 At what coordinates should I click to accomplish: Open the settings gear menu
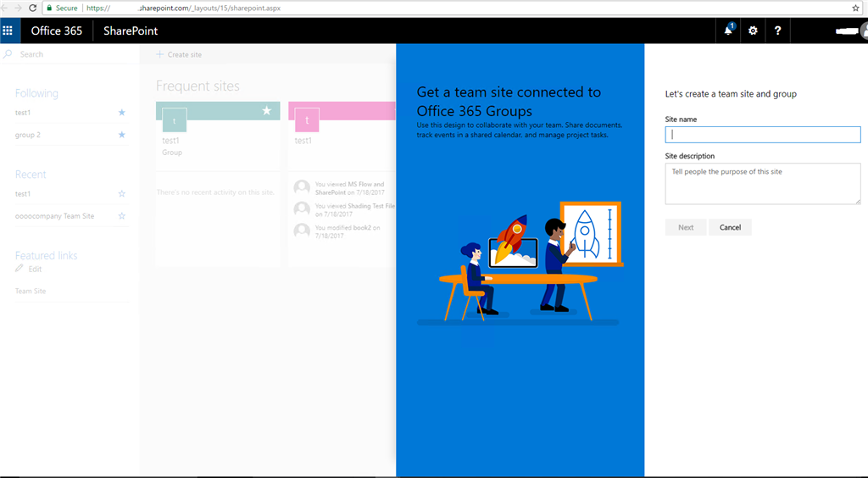pyautogui.click(x=753, y=31)
